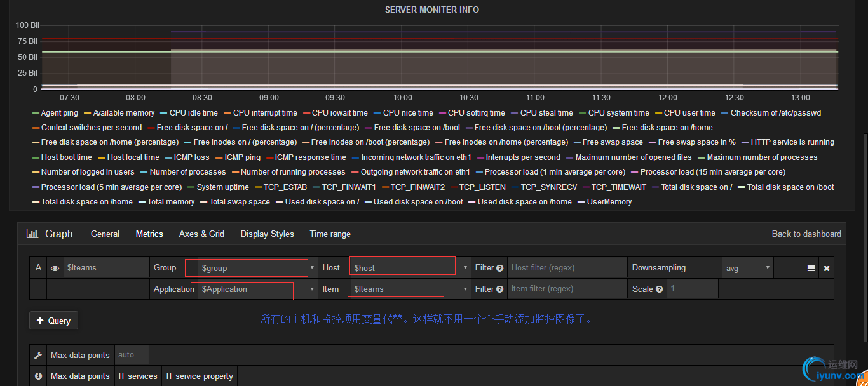Select the Display Styles tab
Image resolution: width=868 pixels, height=386 pixels.
point(267,234)
